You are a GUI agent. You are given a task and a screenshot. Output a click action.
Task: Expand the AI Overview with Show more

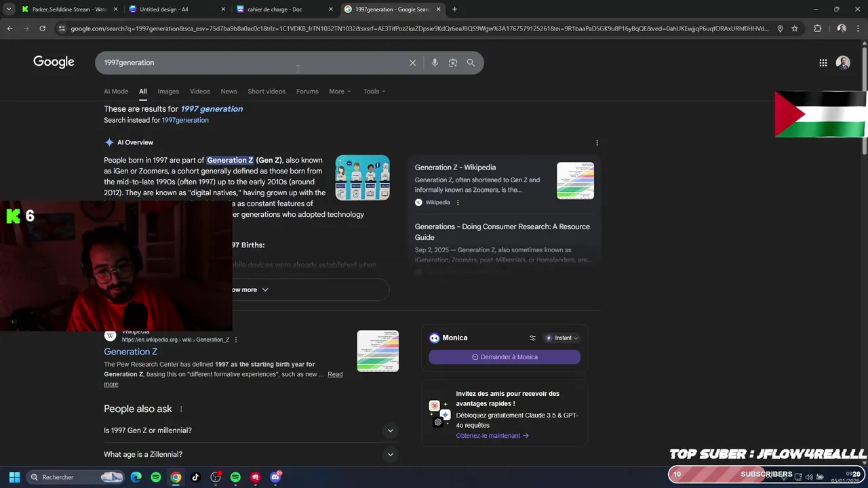[x=248, y=289]
